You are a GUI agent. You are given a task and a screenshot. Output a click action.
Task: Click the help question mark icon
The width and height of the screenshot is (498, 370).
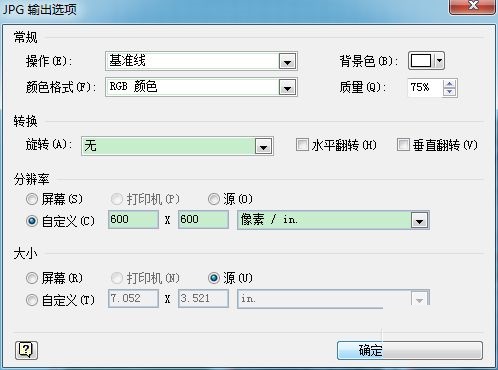(26, 350)
